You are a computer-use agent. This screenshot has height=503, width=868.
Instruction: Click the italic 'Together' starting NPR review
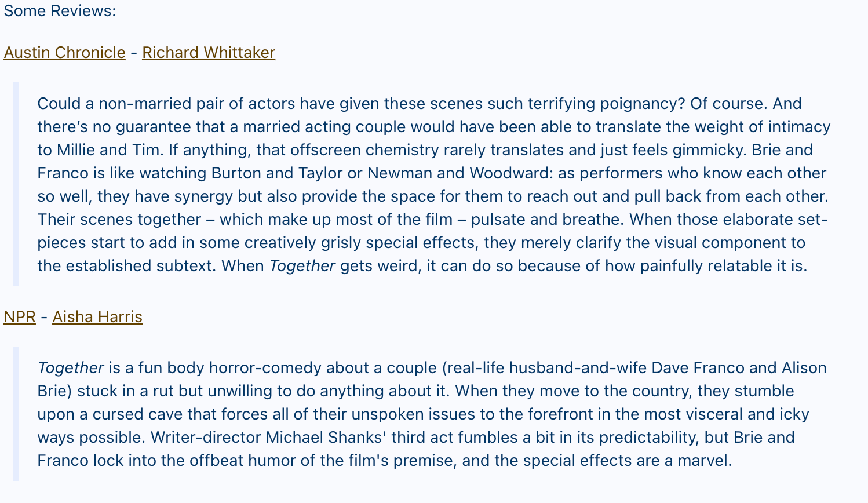pyautogui.click(x=70, y=368)
